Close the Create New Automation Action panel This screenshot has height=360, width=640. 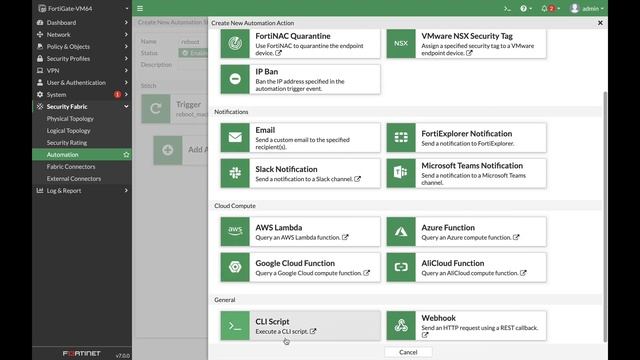coord(600,23)
